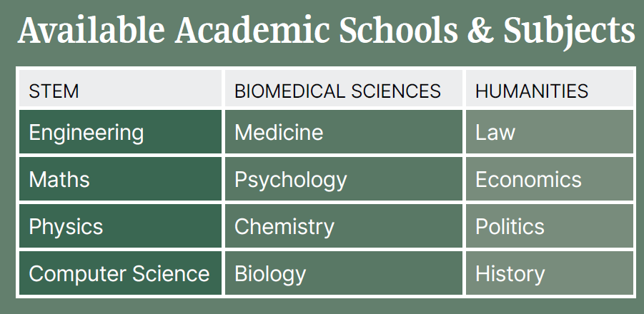The width and height of the screenshot is (644, 314).
Task: Click the word Academic in the title
Action: [252, 31]
